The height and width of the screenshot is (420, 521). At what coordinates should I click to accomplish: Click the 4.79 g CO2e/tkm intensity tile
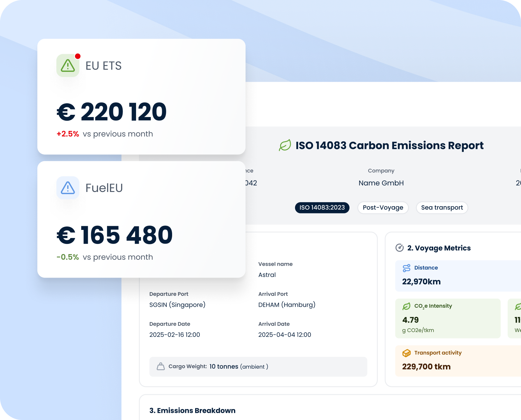point(448,319)
